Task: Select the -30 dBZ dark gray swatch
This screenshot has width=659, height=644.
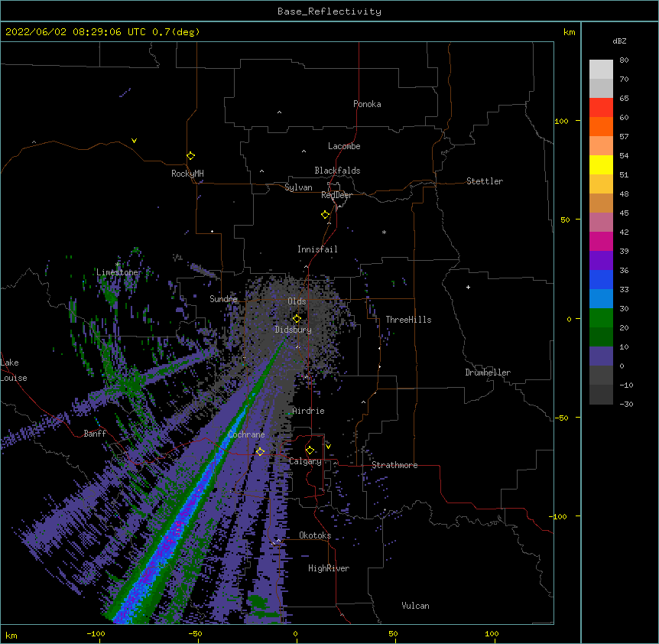Action: pyautogui.click(x=601, y=395)
